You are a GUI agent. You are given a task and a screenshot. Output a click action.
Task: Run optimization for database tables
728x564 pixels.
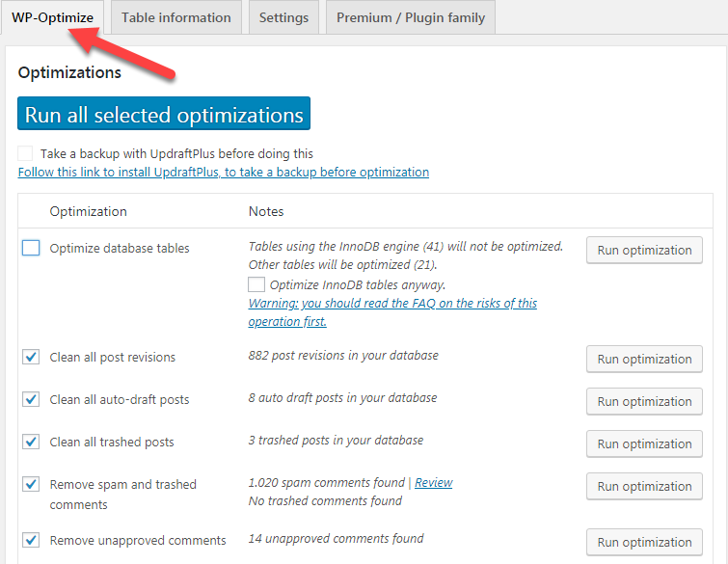tap(644, 251)
